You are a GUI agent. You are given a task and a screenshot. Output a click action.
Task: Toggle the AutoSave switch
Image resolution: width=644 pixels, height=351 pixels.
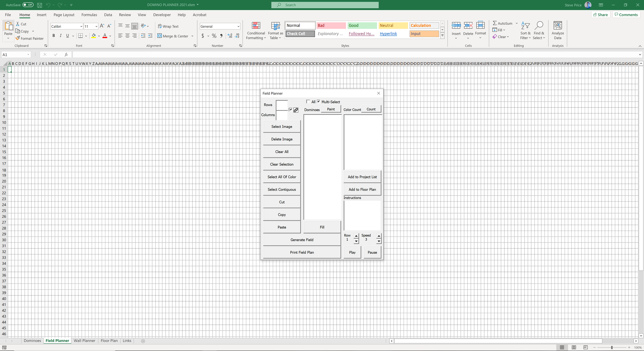click(28, 5)
